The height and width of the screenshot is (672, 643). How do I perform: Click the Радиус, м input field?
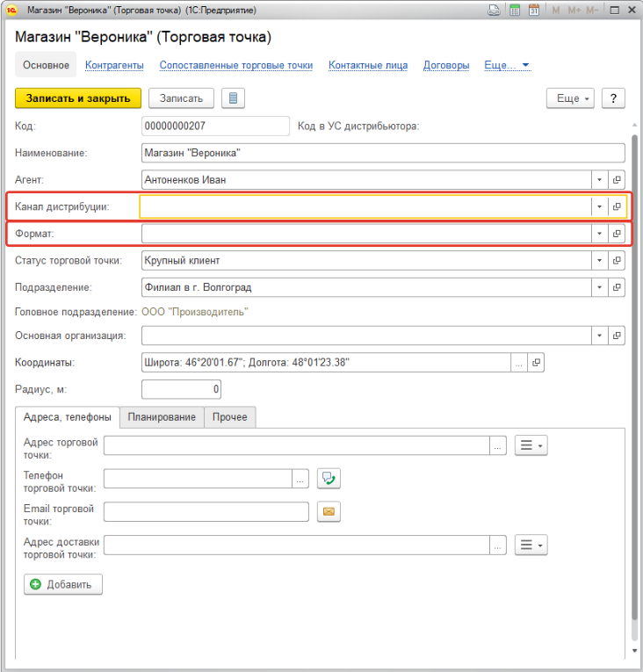[x=181, y=389]
